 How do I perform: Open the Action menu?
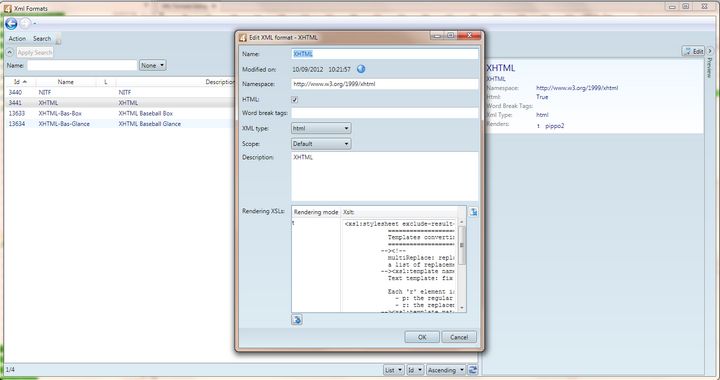17,39
